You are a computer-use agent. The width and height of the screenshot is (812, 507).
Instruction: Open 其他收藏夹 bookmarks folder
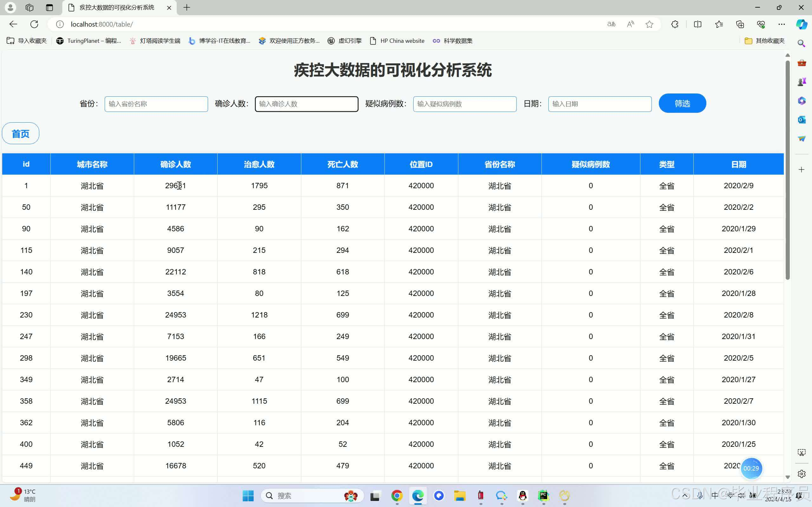coord(765,41)
